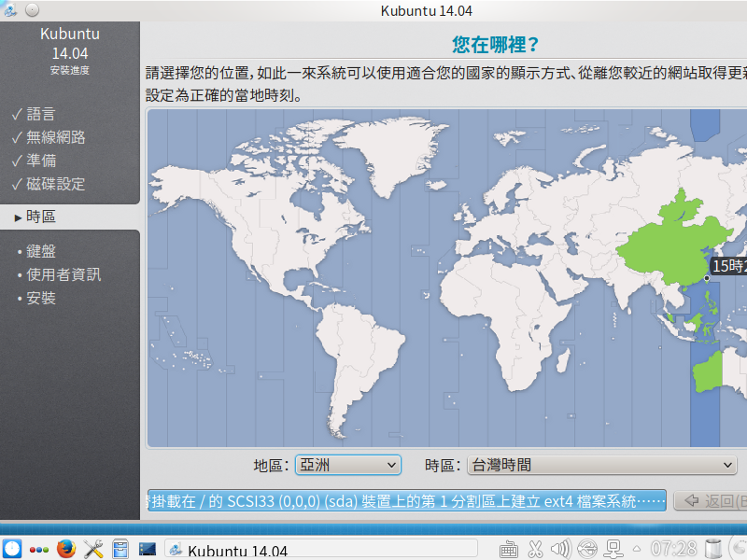747x560 pixels.
Task: Select 語言 step in sidebar
Action: click(x=41, y=114)
